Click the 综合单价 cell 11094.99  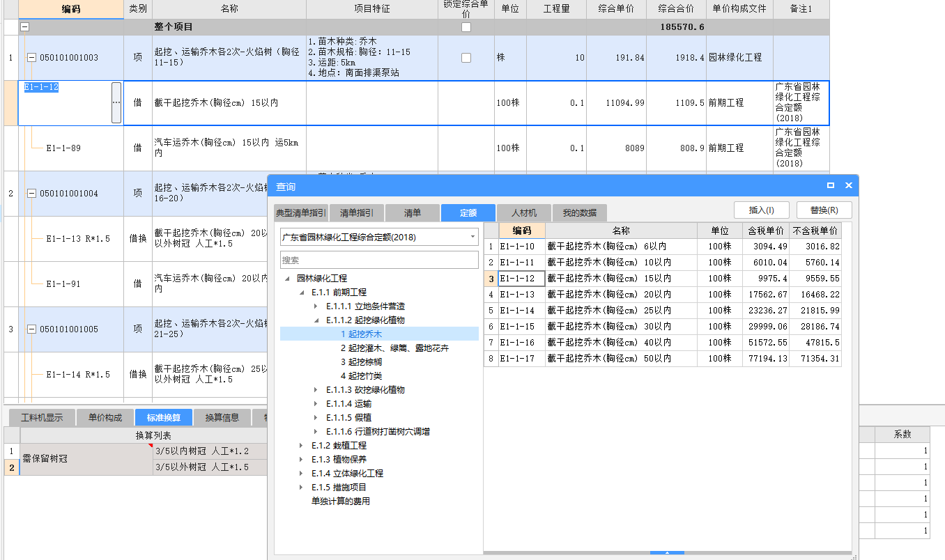pos(616,103)
